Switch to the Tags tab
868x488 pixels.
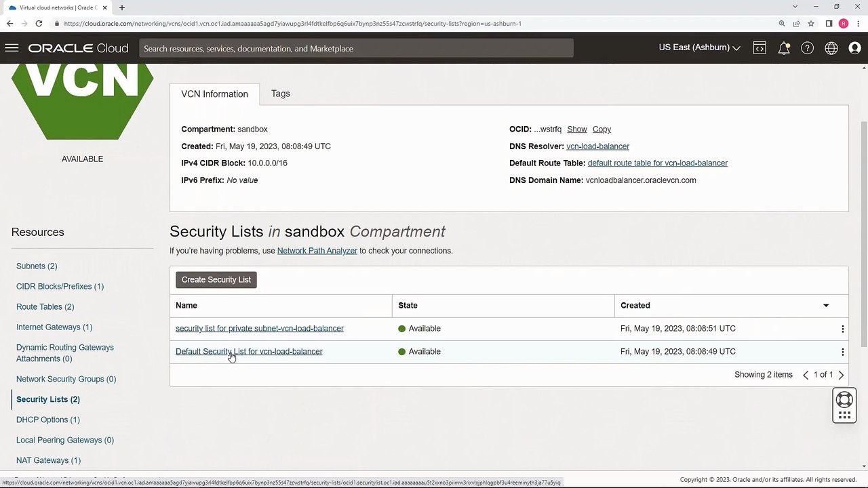point(281,94)
